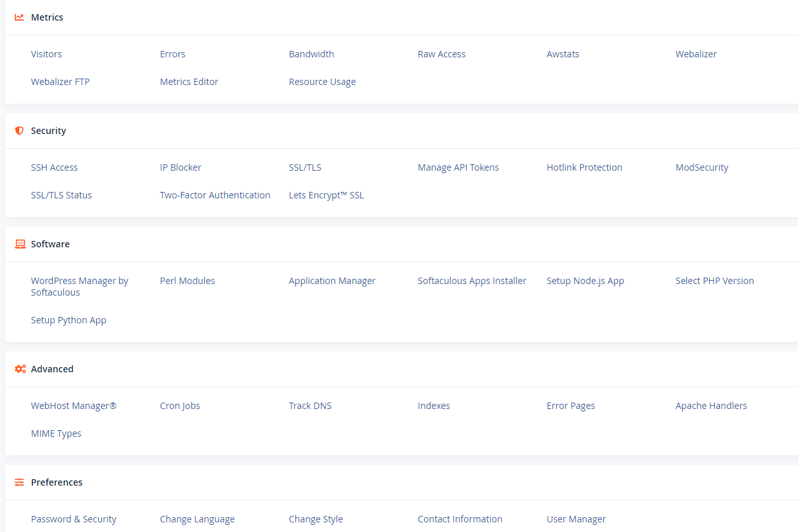Click the Preferences sliders icon
798x532 pixels.
pos(19,482)
